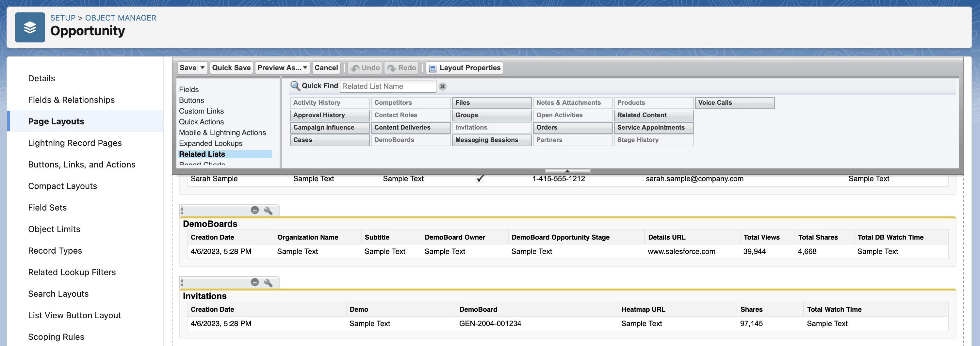The height and width of the screenshot is (346, 980).
Task: Clear the Quick Find search box
Action: pos(442,86)
